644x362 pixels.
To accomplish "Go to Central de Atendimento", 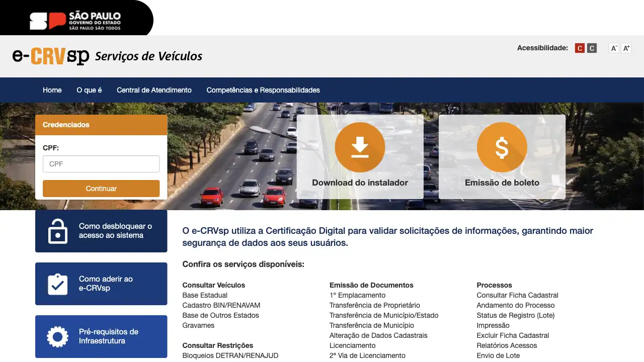I will click(154, 90).
